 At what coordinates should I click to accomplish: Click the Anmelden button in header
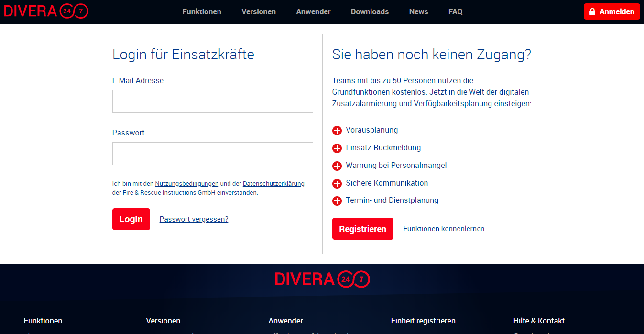(x=612, y=11)
